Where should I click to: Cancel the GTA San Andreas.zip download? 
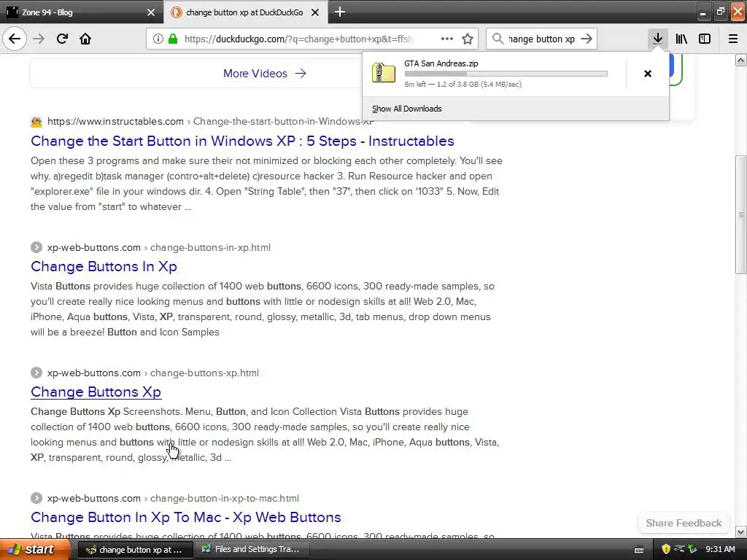(x=648, y=74)
